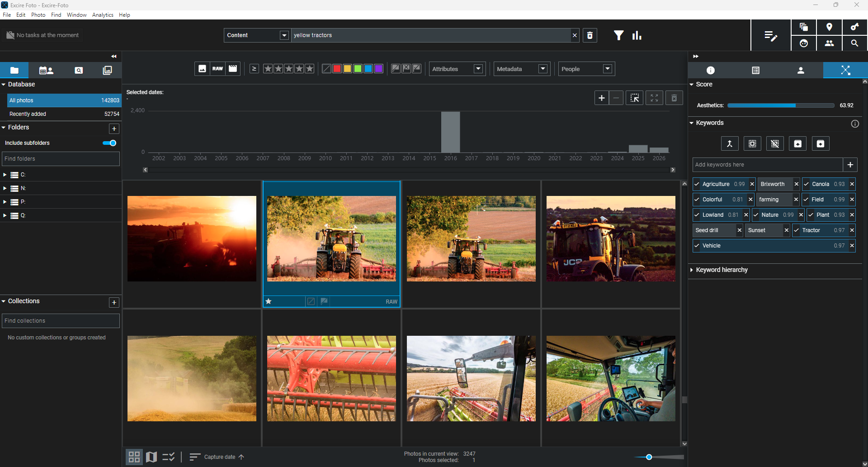Viewport: 868px width, 467px height.
Task: Switch to map view icon
Action: point(151,457)
